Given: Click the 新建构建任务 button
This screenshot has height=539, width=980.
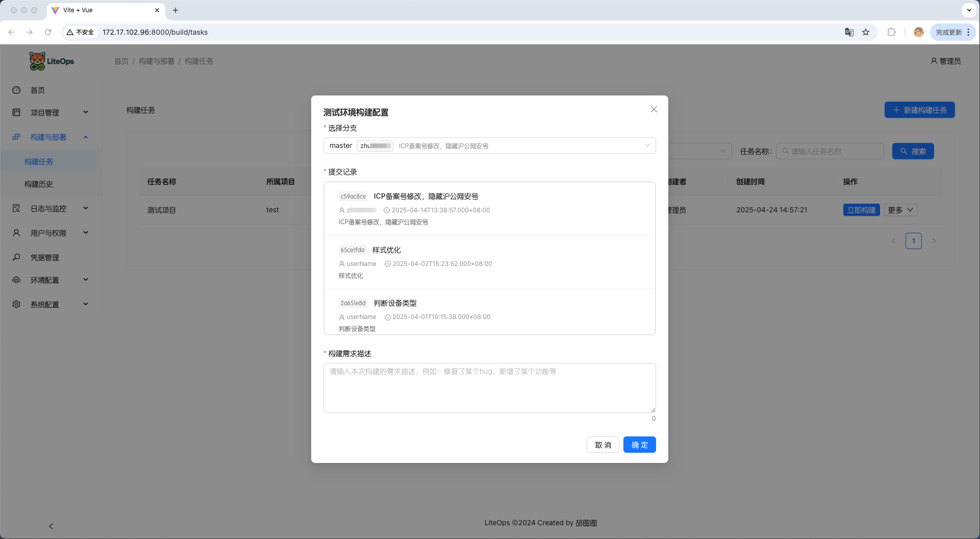Looking at the screenshot, I should coord(919,110).
